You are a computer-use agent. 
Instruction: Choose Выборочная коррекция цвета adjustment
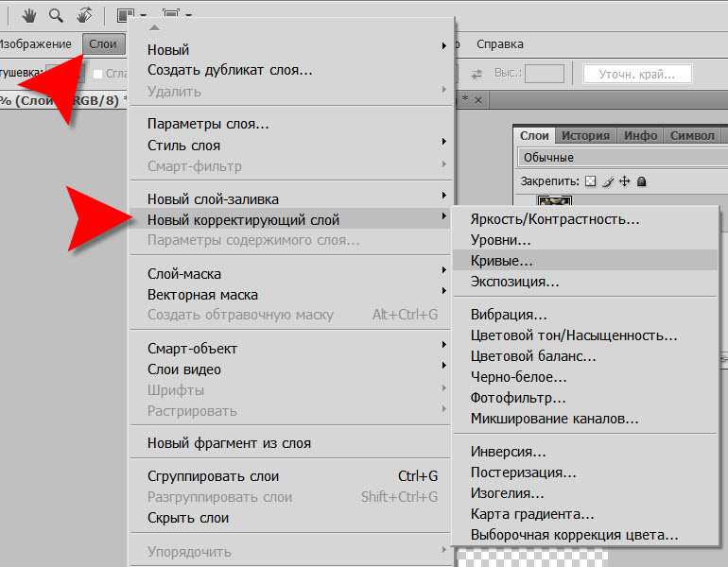[586, 535]
